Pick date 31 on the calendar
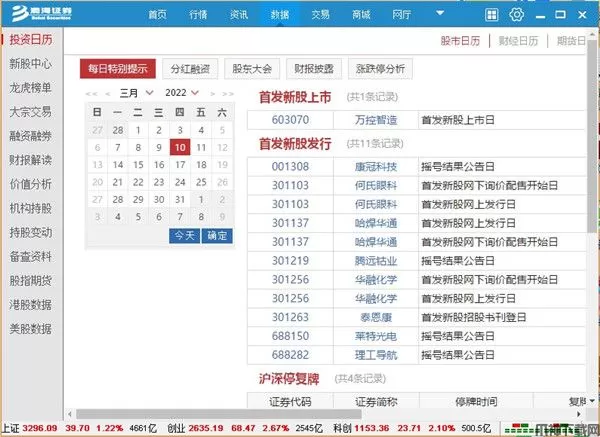 pyautogui.click(x=180, y=199)
